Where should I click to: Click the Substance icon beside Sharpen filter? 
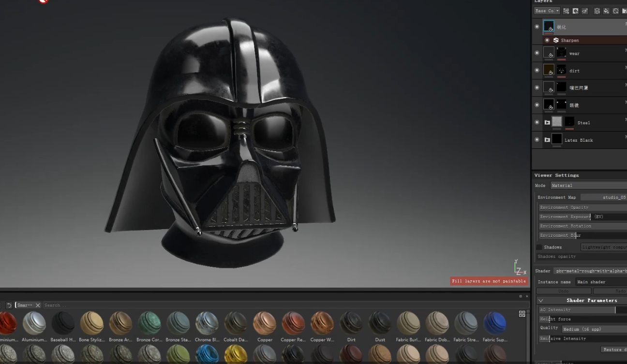click(x=556, y=40)
